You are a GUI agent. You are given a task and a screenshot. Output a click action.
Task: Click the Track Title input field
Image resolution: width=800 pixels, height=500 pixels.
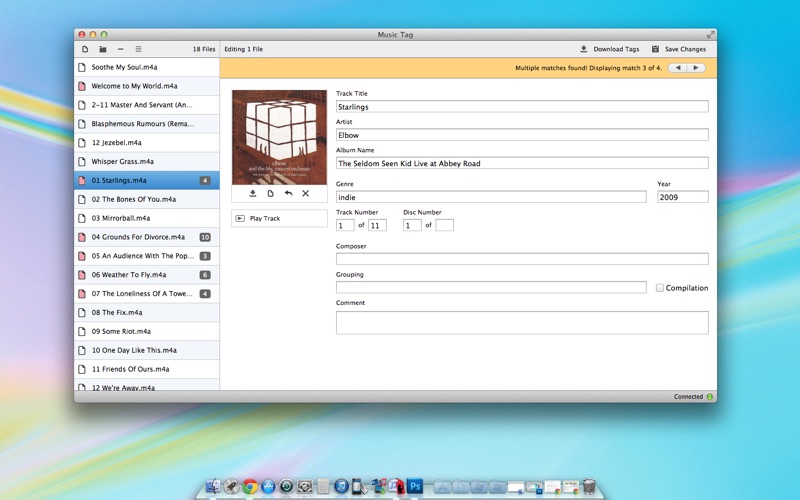pos(522,107)
